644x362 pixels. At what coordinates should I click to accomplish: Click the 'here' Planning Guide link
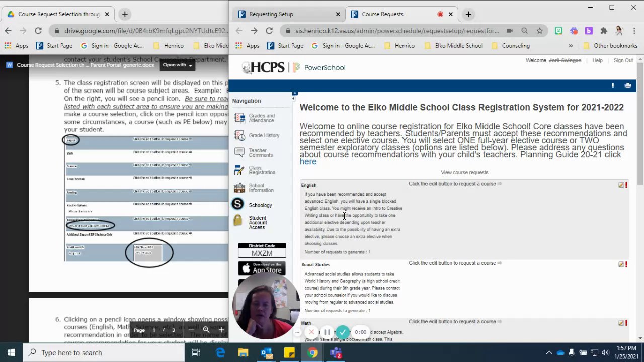(308, 162)
